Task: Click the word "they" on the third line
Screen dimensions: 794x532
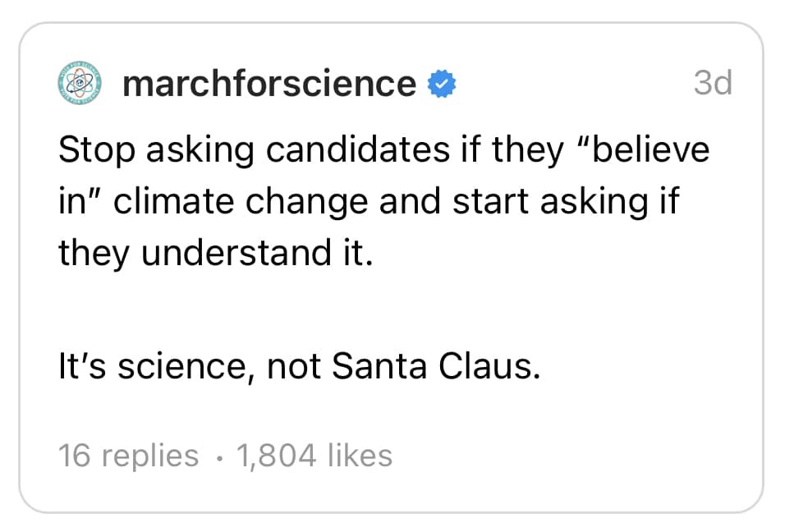Action: pyautogui.click(x=93, y=253)
